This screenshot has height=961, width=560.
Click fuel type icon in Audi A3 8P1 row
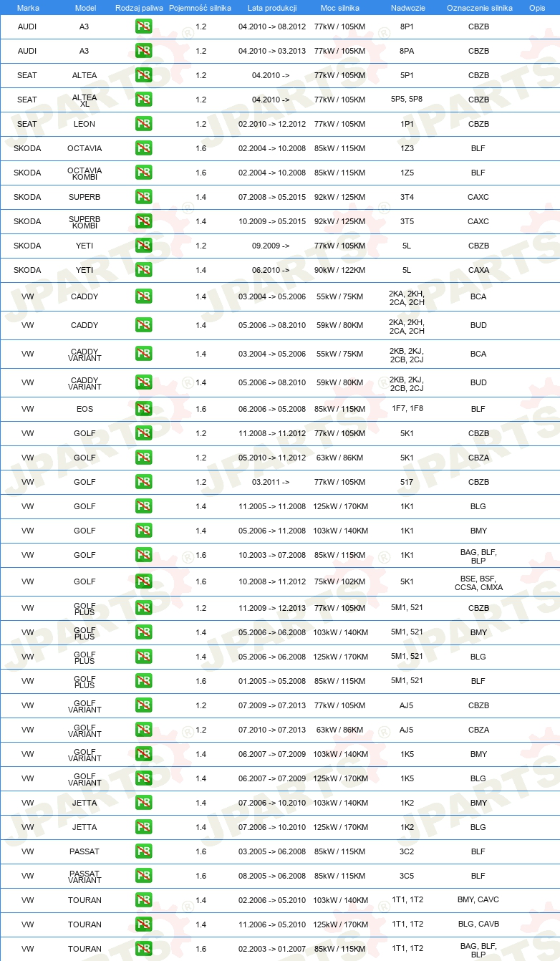[143, 26]
